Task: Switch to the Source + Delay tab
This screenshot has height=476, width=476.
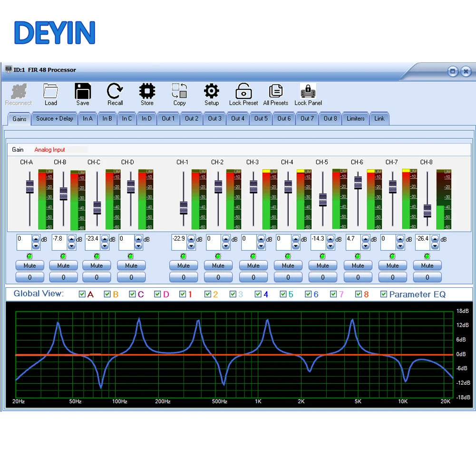Action: point(55,118)
